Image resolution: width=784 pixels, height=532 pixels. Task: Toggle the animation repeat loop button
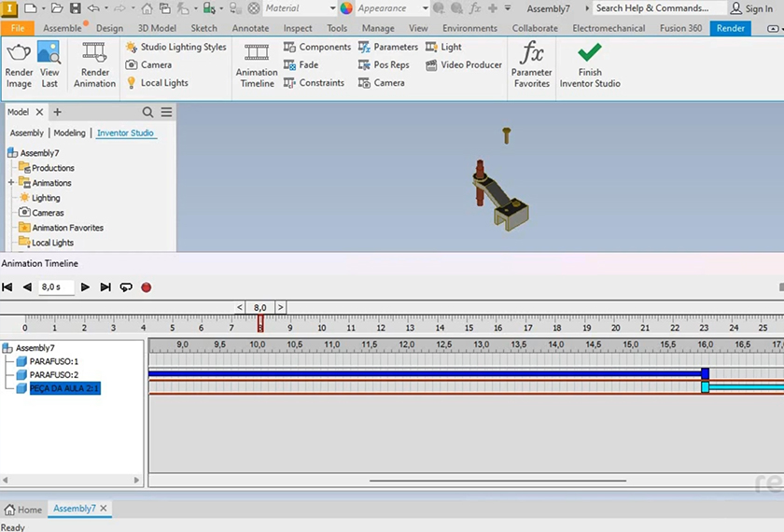[x=126, y=287]
